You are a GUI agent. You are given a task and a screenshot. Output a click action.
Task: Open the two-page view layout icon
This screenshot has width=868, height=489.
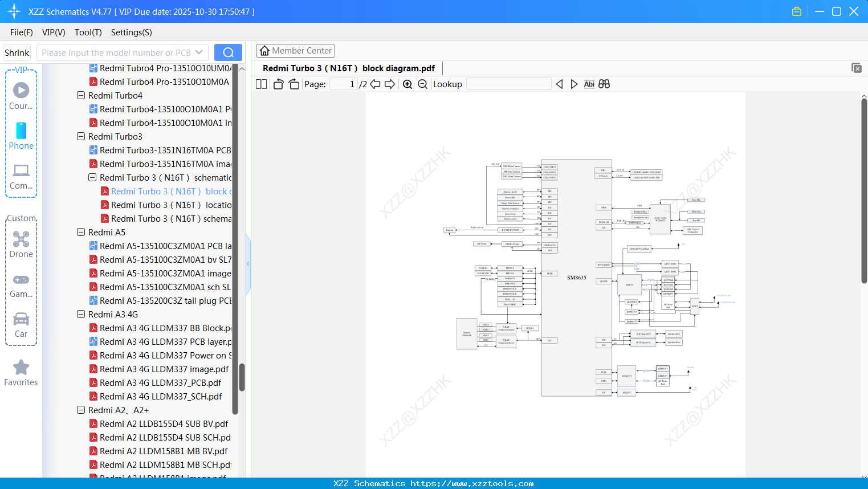tap(261, 84)
